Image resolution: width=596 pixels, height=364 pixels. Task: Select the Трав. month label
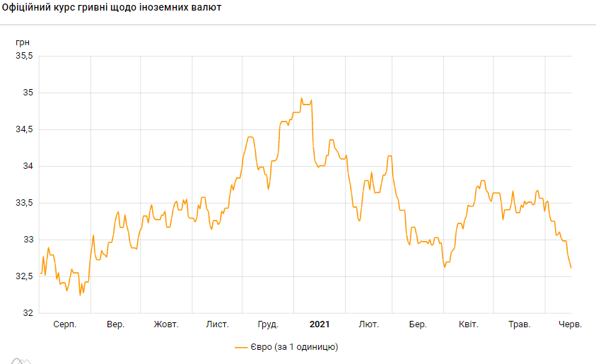520,324
